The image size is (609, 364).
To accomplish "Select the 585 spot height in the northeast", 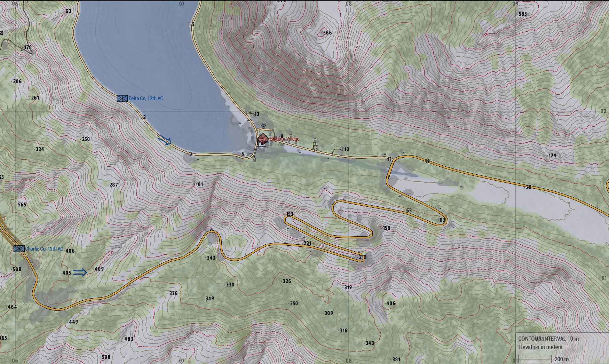I will (x=522, y=14).
